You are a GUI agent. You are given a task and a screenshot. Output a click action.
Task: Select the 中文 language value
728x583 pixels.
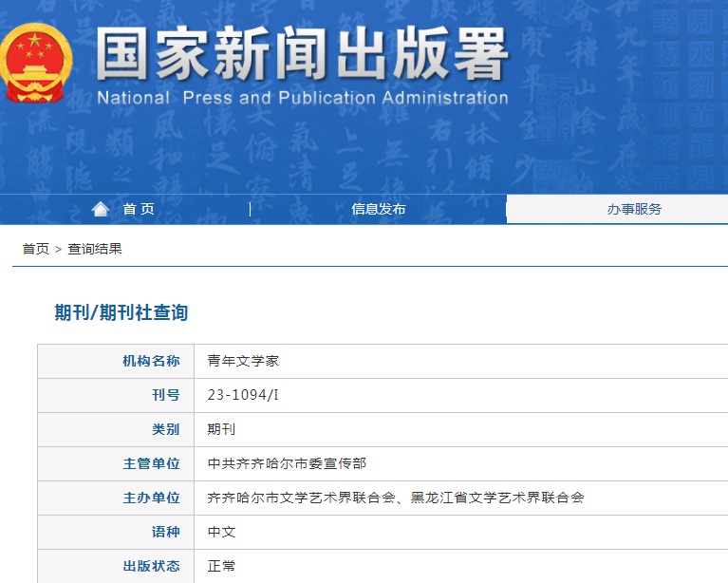coord(221,532)
